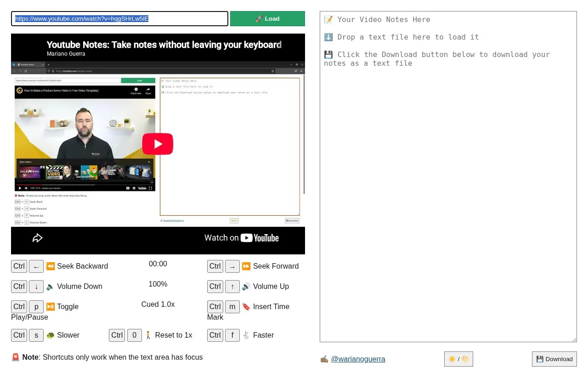Click the red siren icon before Note
588x368 pixels.
16,357
